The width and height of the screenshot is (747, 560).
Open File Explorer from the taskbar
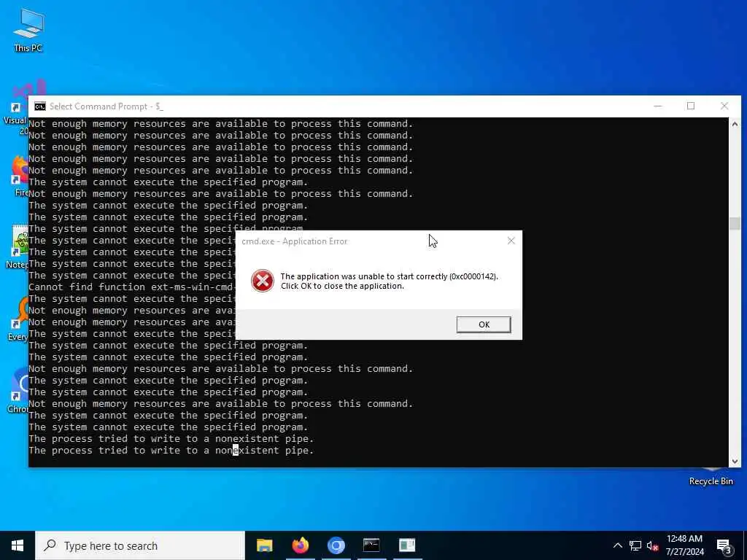pos(264,545)
